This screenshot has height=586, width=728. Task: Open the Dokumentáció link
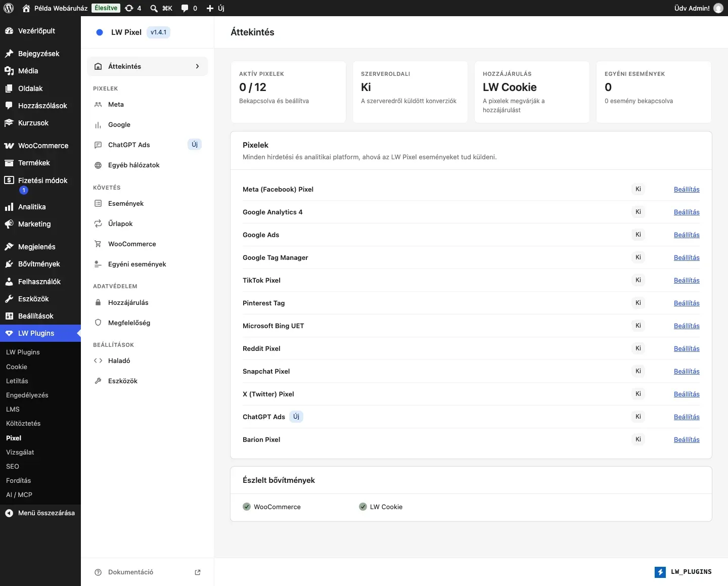pos(130,572)
